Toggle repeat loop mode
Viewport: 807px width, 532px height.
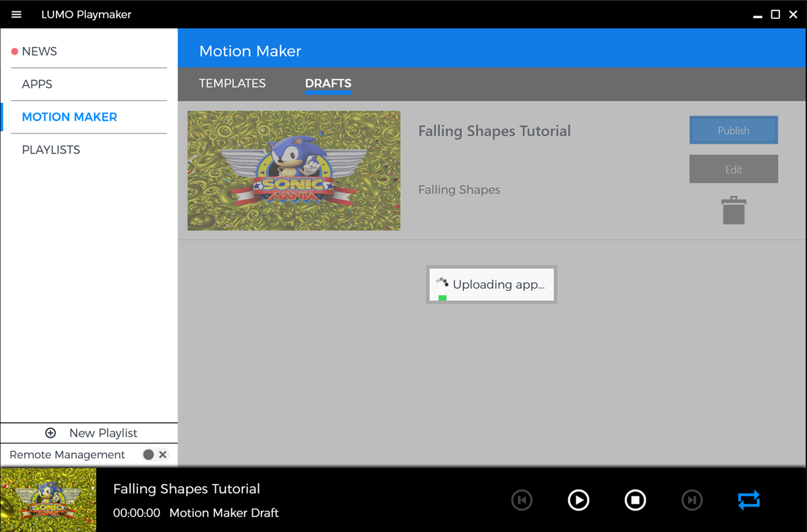(748, 500)
